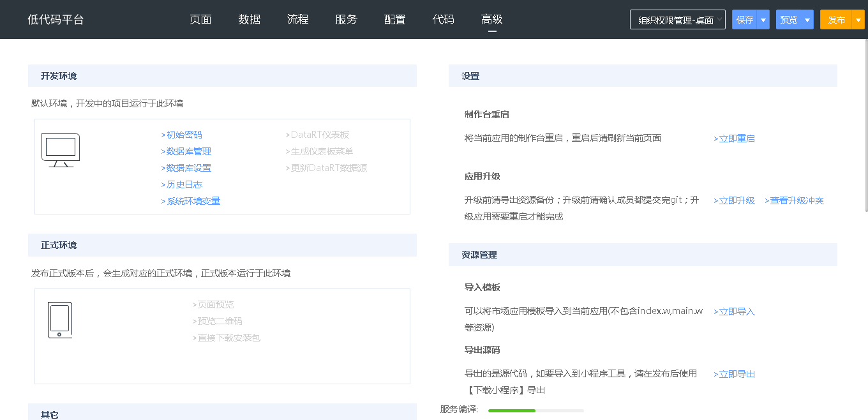Open the 历史日志 link
The height and width of the screenshot is (420, 868).
pos(182,184)
